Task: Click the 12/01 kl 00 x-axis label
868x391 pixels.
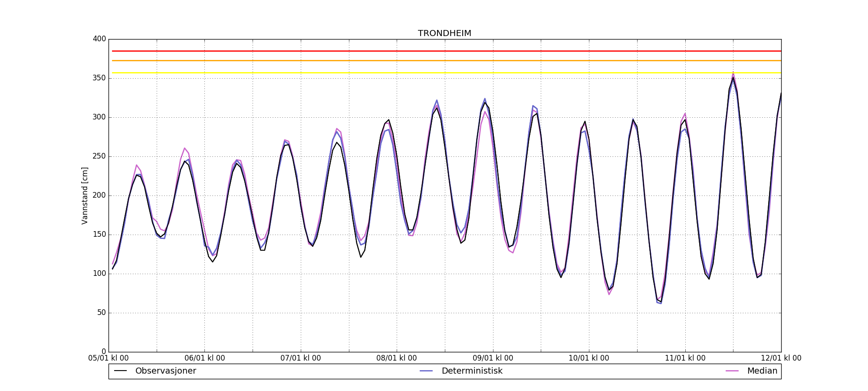Action: point(781,358)
